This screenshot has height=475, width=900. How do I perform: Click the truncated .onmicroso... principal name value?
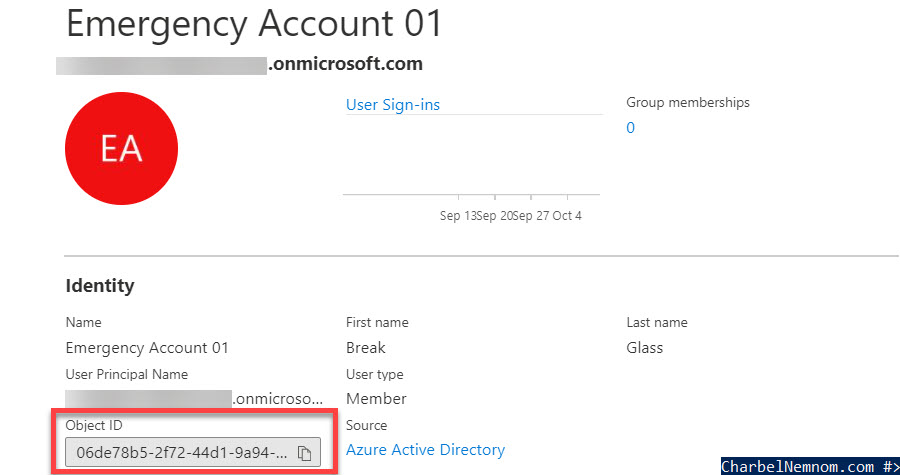278,399
